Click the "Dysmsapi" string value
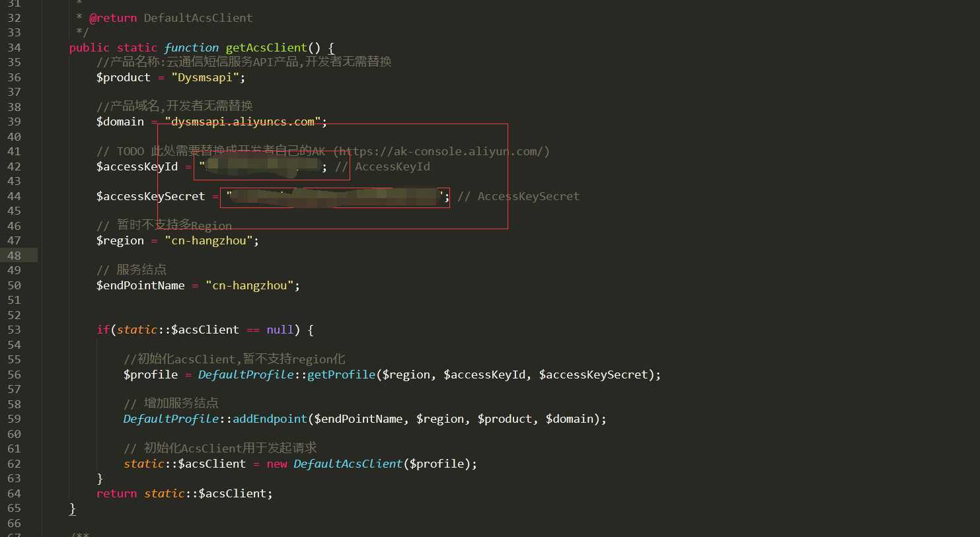 click(x=205, y=77)
